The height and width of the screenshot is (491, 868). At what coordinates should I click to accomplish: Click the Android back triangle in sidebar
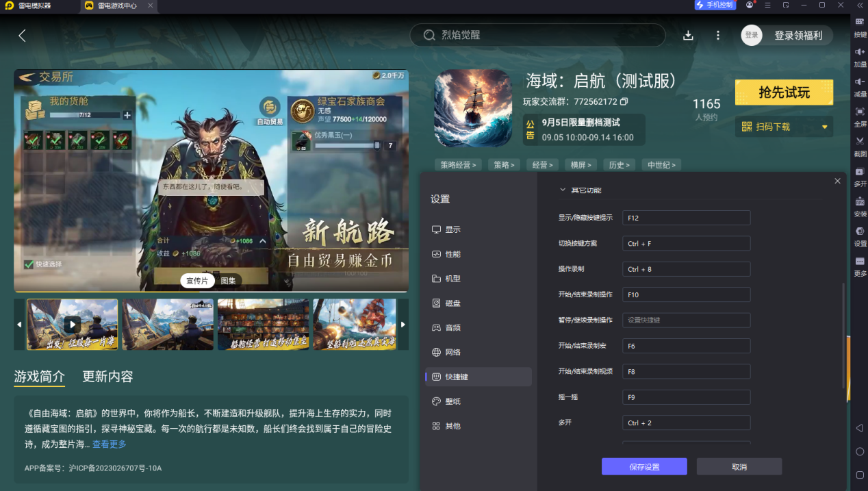tap(860, 428)
